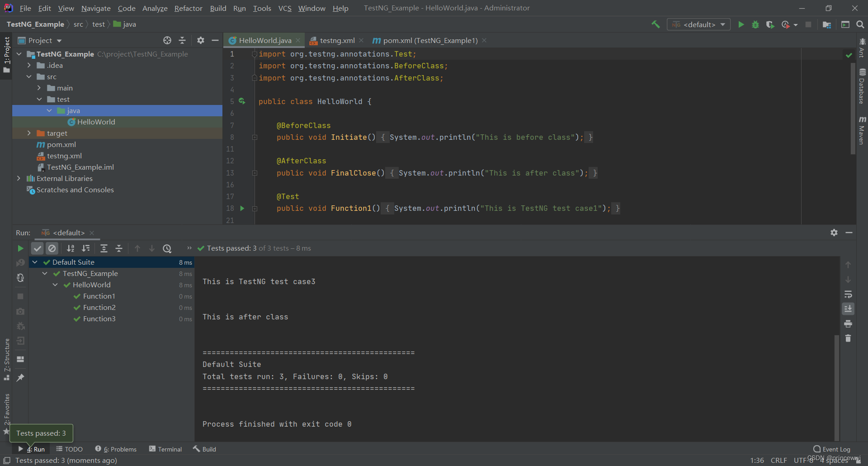Open the run configuration dropdown
This screenshot has width=868, height=466.
coord(699,24)
